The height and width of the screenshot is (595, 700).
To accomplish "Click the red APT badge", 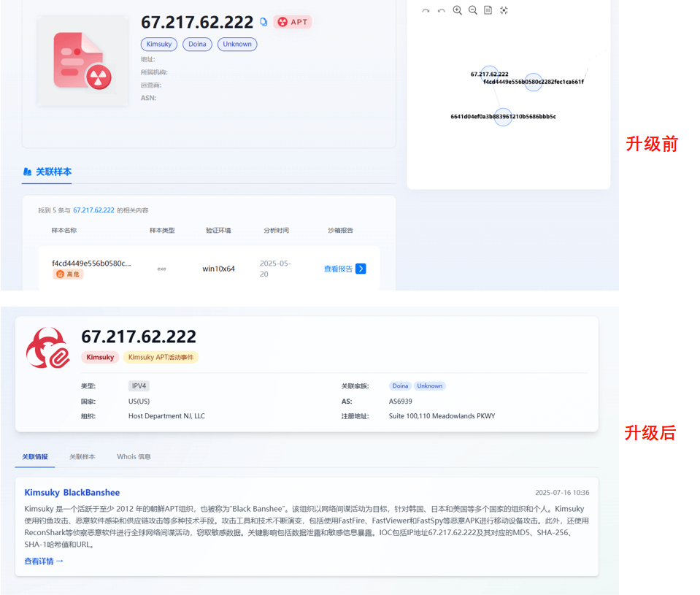I will pyautogui.click(x=293, y=22).
